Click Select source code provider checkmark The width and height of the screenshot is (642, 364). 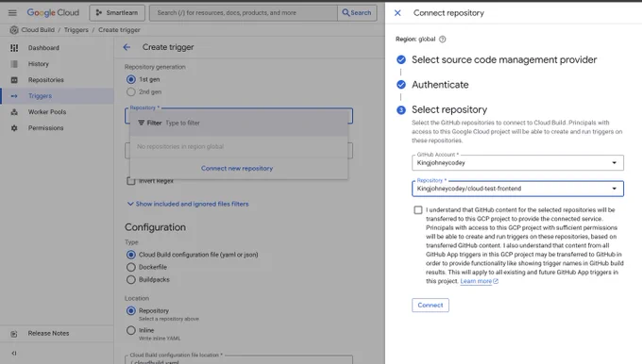click(x=401, y=60)
